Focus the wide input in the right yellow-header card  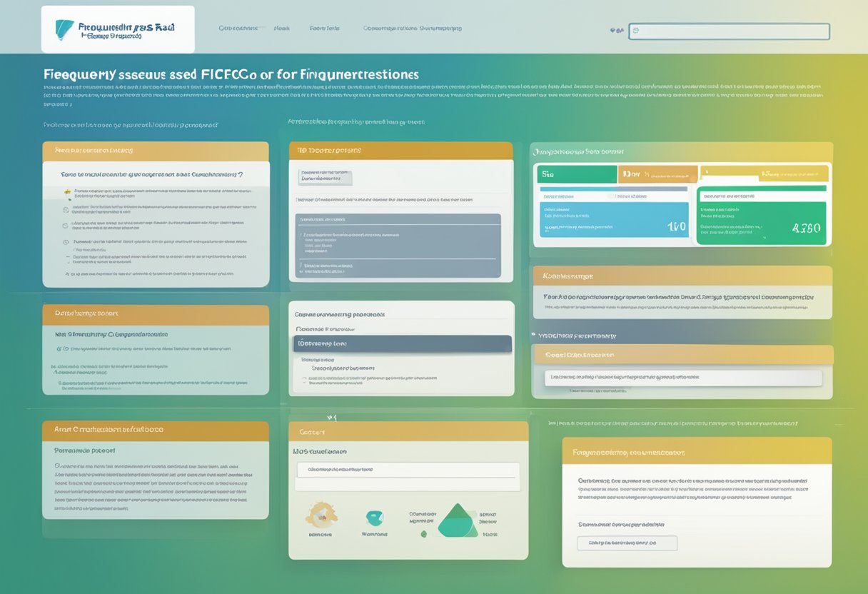pos(683,378)
